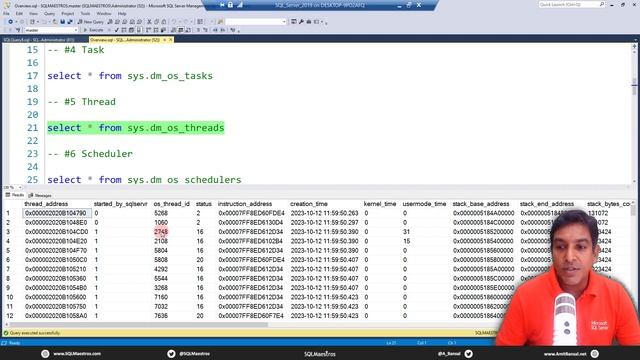Image resolution: width=640 pixels, height=360 pixels.
Task: Open the master database dropdown
Action: click(x=51, y=30)
